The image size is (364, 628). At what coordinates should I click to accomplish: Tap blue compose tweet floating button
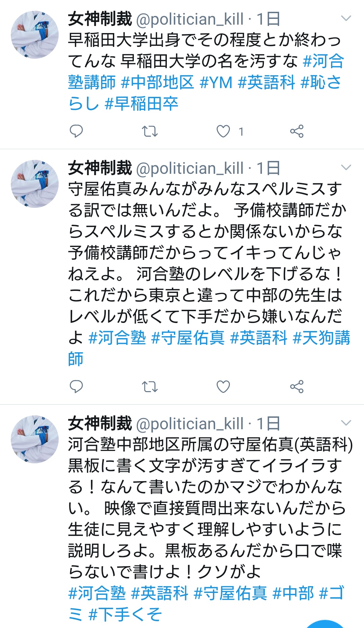coord(325,624)
